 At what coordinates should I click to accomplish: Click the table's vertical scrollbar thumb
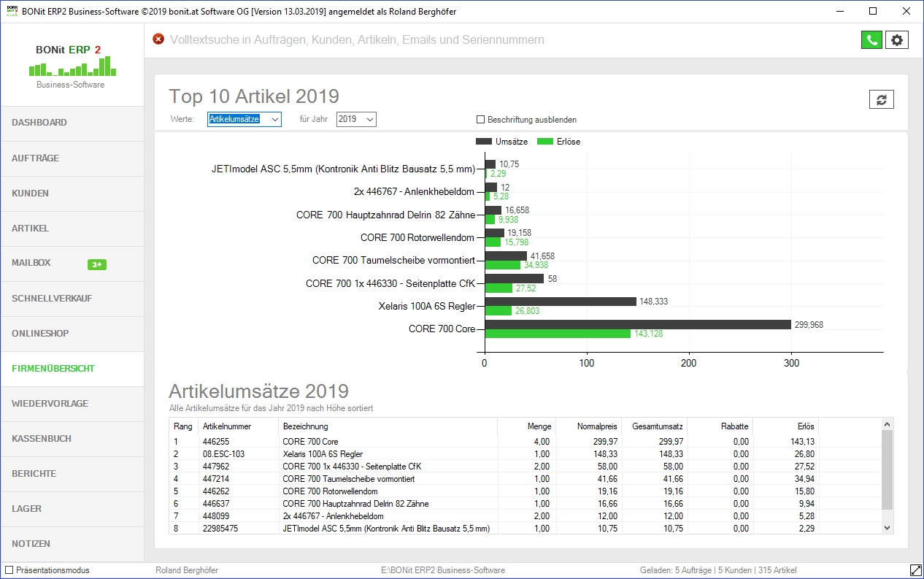tap(887, 469)
